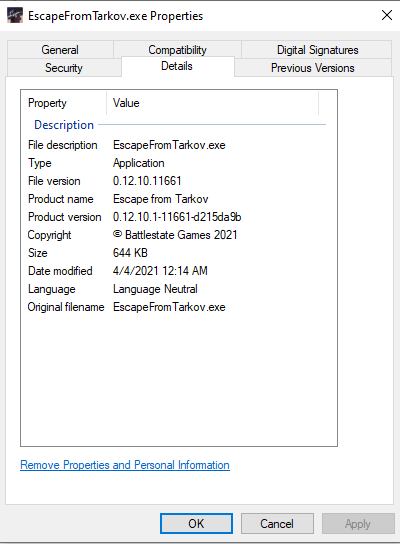The image size is (400, 544).
Task: Select the File description value EscapeFromTarkov.exe
Action: [x=169, y=145]
